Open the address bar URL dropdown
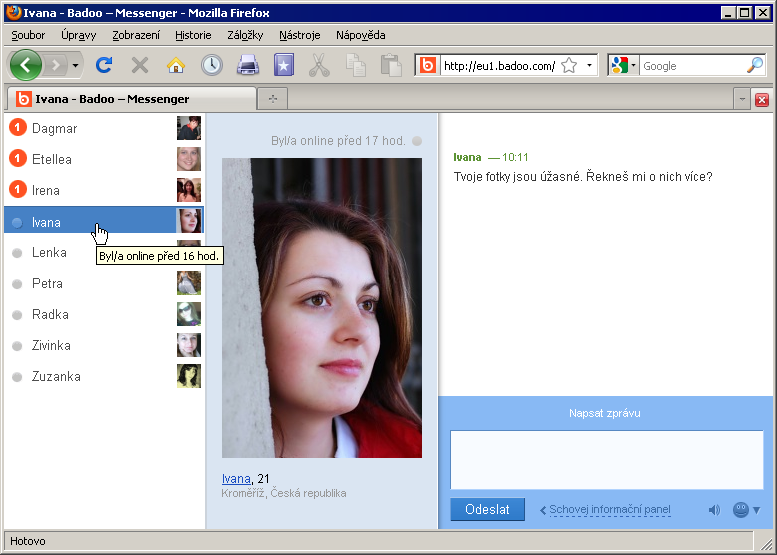 pyautogui.click(x=589, y=65)
